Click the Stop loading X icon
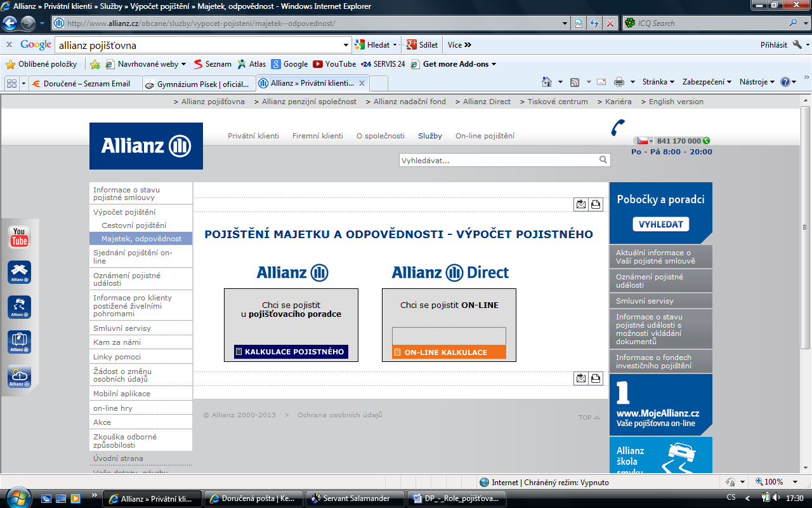Viewport: 812px width, 508px height. point(610,23)
